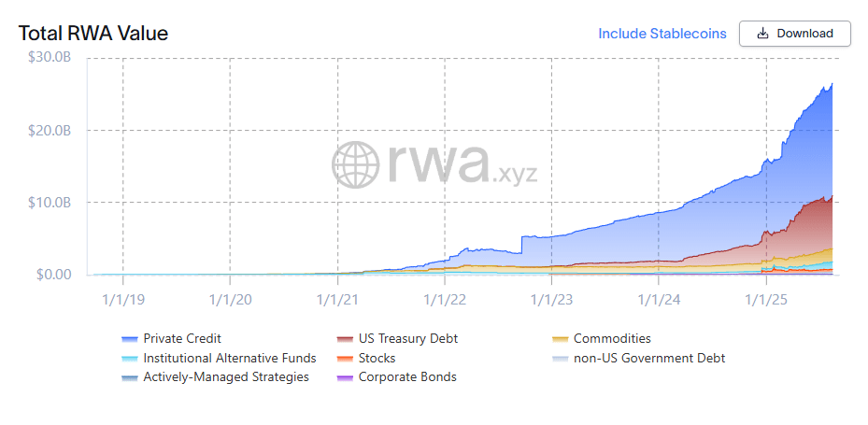Click the Private Credit blue swatch

130,339
